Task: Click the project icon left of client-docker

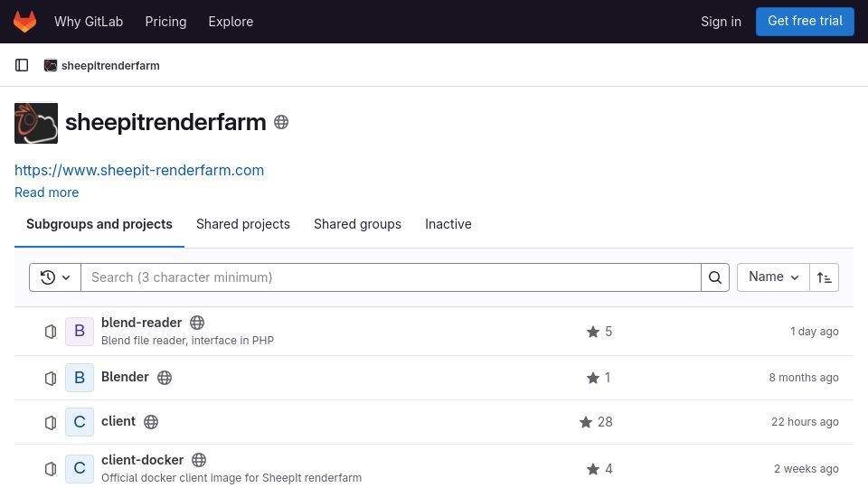Action: pyautogui.click(x=51, y=469)
